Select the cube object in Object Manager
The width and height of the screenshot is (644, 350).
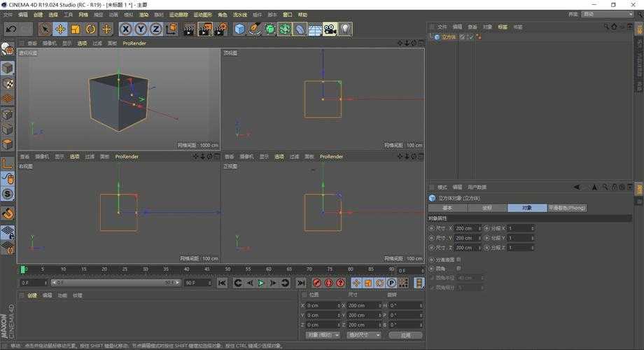pos(449,37)
